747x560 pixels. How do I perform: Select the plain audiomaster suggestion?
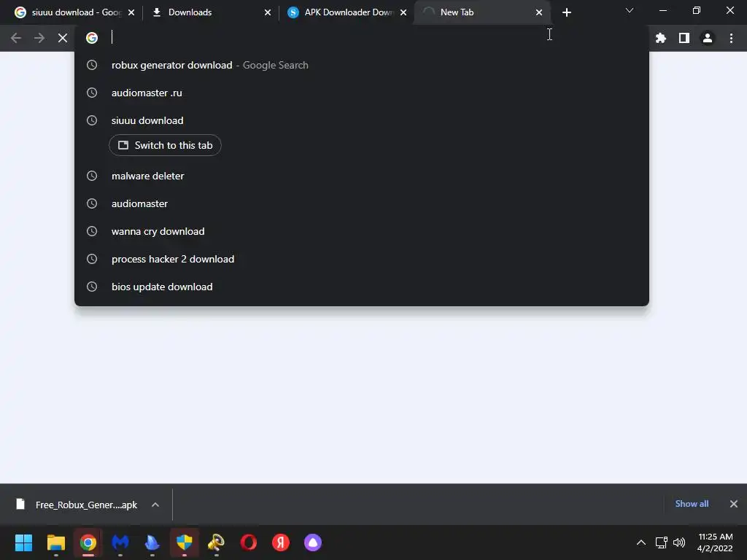pyautogui.click(x=362, y=203)
